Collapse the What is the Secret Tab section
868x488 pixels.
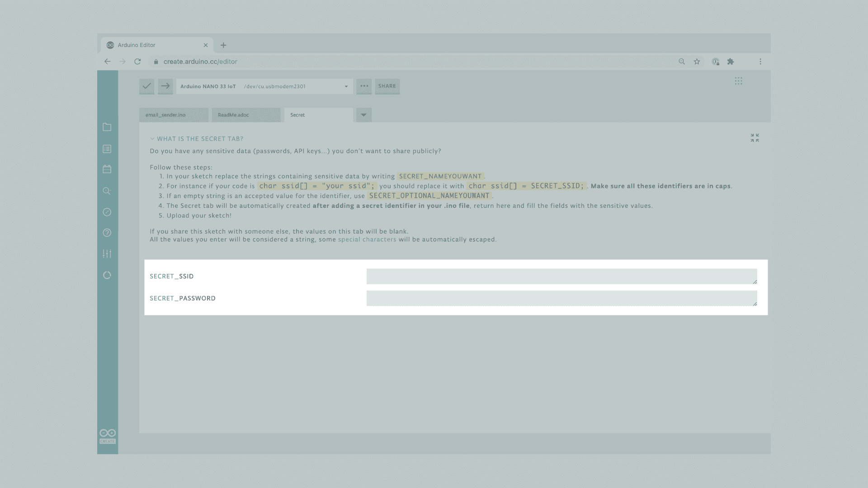[x=152, y=139]
